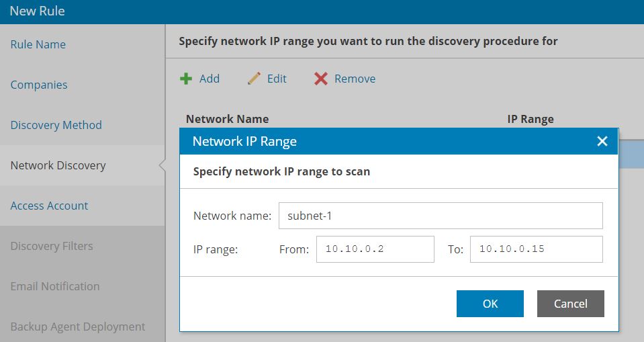
Task: Click the Add text label
Action: click(x=210, y=79)
